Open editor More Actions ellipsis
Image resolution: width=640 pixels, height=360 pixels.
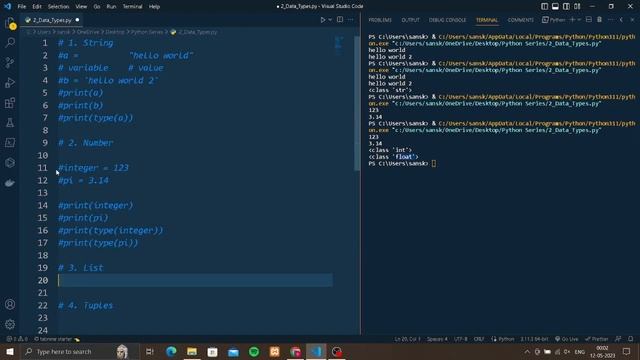tap(351, 20)
